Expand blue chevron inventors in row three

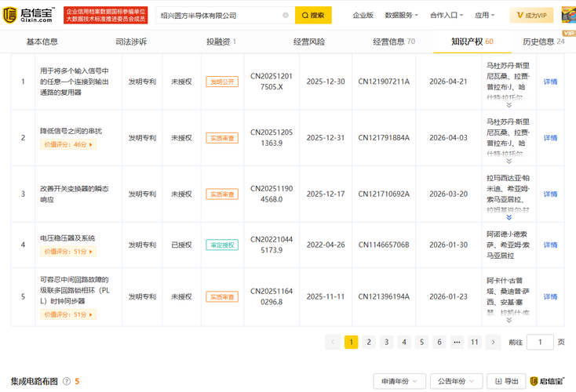tap(509, 217)
